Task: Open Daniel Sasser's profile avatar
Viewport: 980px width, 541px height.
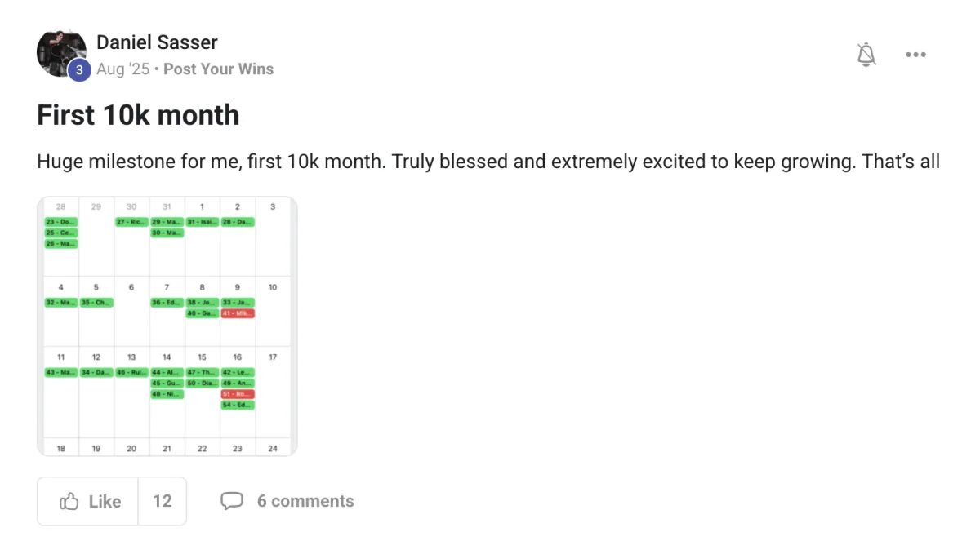Action: [61, 53]
